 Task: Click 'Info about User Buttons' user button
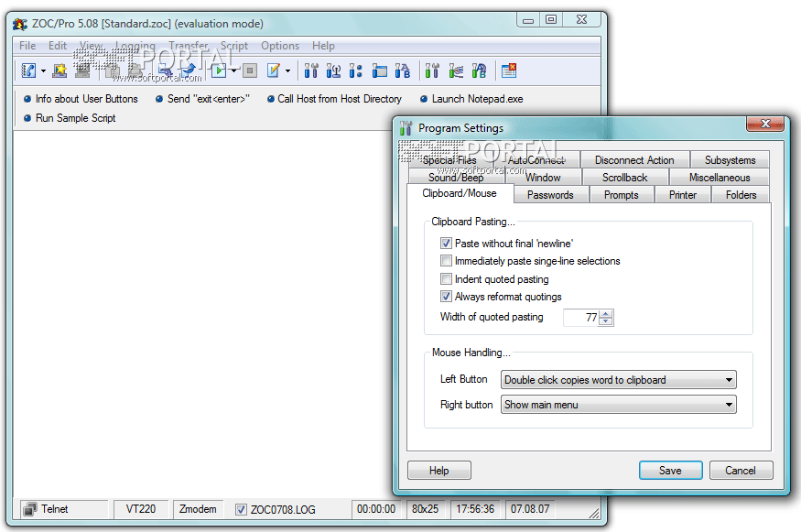pos(81,99)
